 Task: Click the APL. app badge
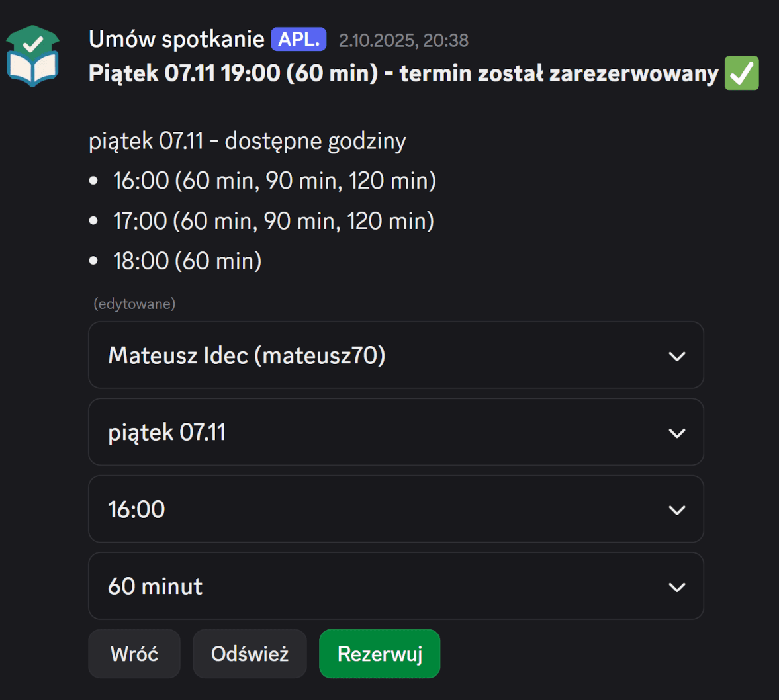click(x=298, y=40)
